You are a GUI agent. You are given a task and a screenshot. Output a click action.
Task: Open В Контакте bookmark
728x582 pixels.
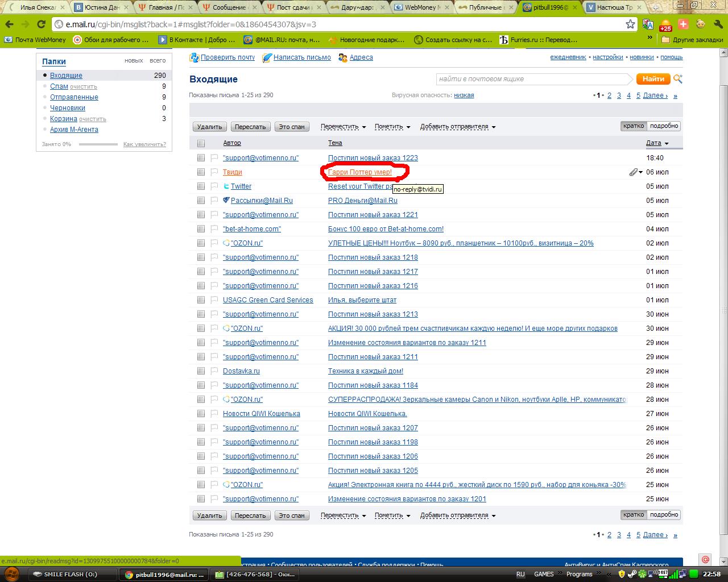pyautogui.click(x=197, y=40)
